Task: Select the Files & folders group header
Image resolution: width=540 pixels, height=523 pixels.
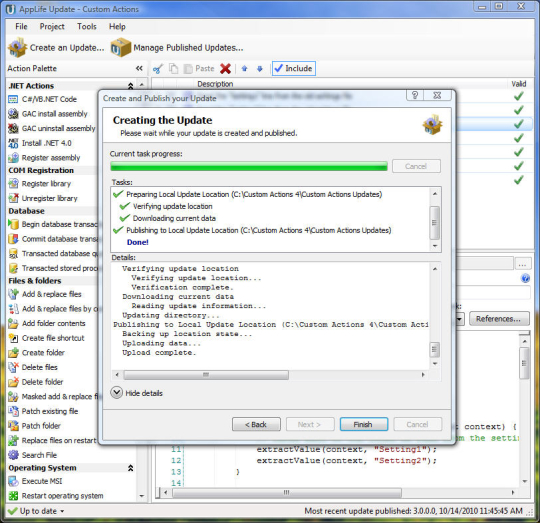Action: (35, 281)
